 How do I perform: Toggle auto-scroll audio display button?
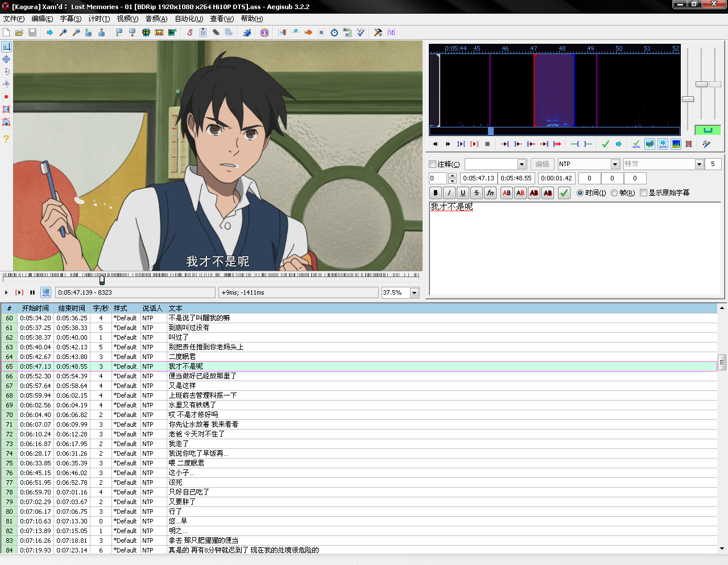pos(663,144)
